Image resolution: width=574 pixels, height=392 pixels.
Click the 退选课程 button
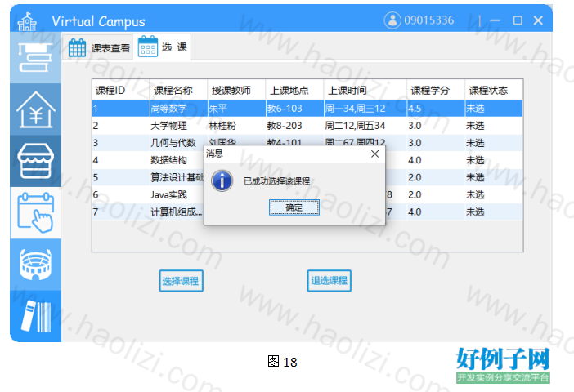tap(329, 280)
